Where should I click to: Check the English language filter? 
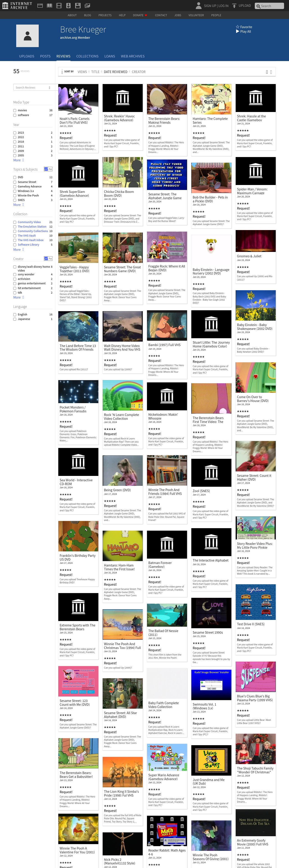[x=15, y=314]
